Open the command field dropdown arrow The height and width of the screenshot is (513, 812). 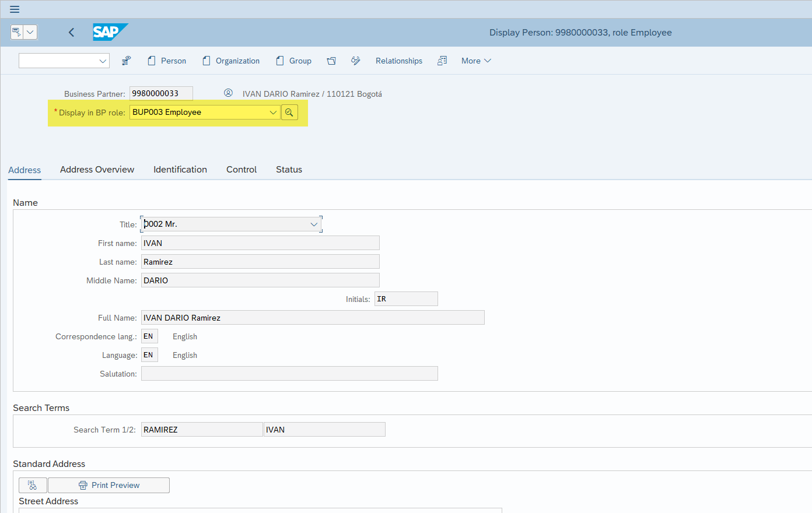click(x=103, y=60)
